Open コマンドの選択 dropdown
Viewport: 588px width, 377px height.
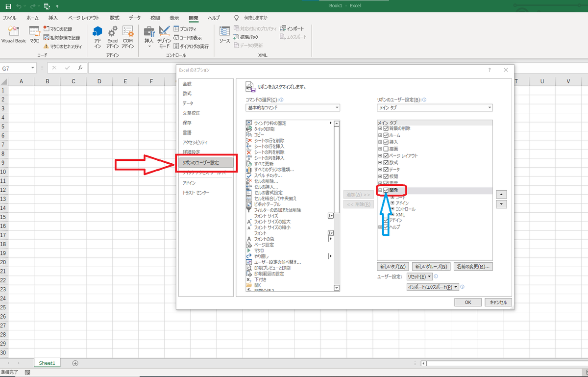click(x=293, y=108)
